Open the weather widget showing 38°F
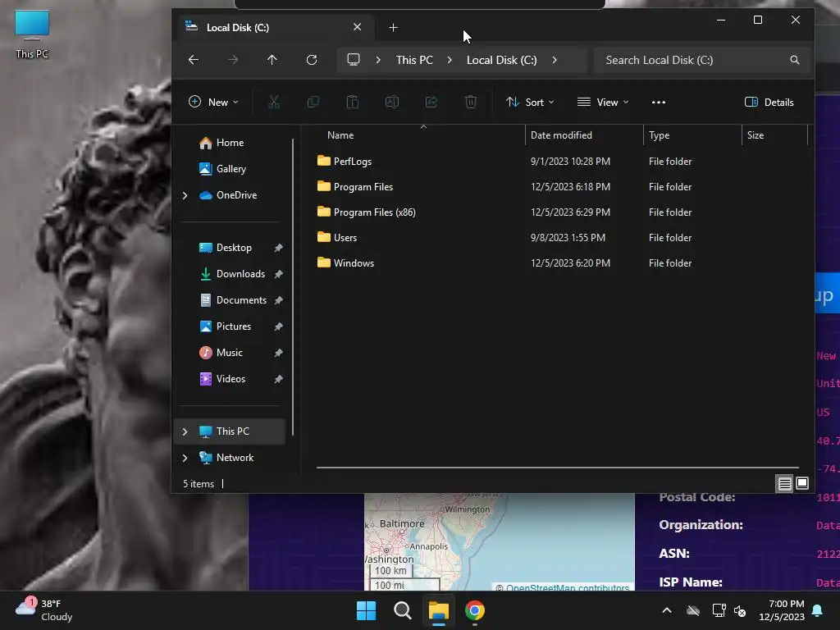 (44, 610)
